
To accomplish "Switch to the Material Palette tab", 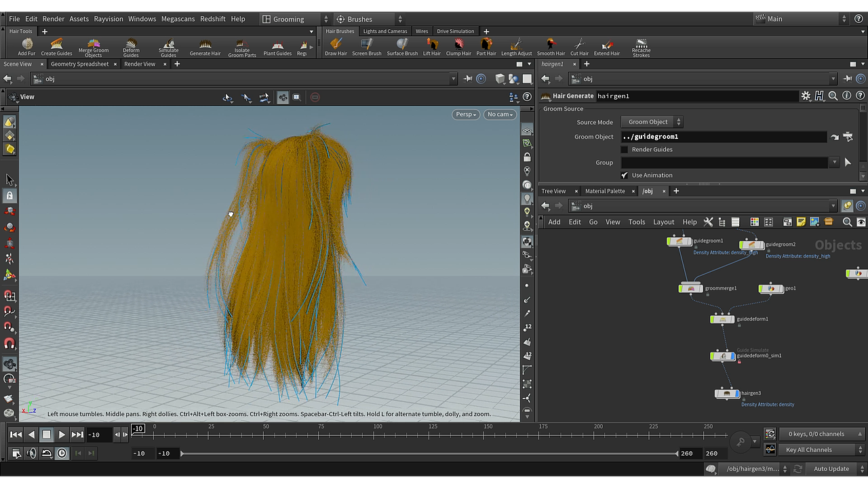I will pos(605,191).
